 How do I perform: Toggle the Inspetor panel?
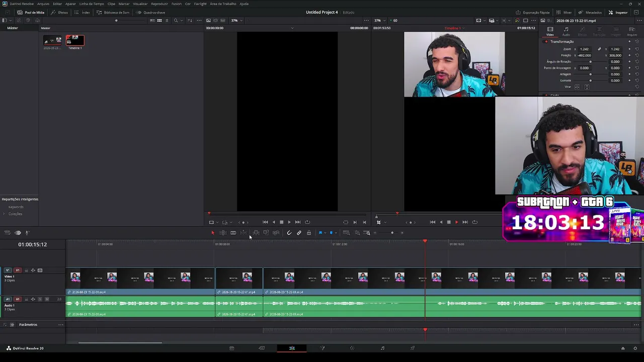(618, 12)
